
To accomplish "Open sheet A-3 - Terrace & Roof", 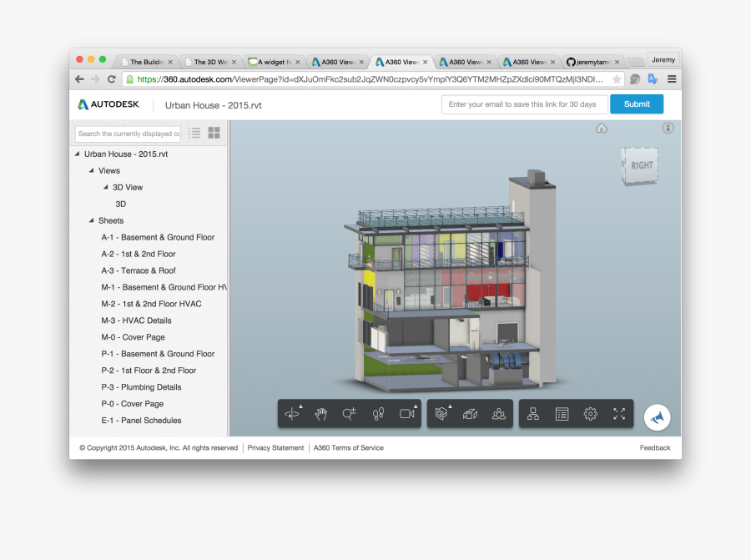I will tap(139, 270).
